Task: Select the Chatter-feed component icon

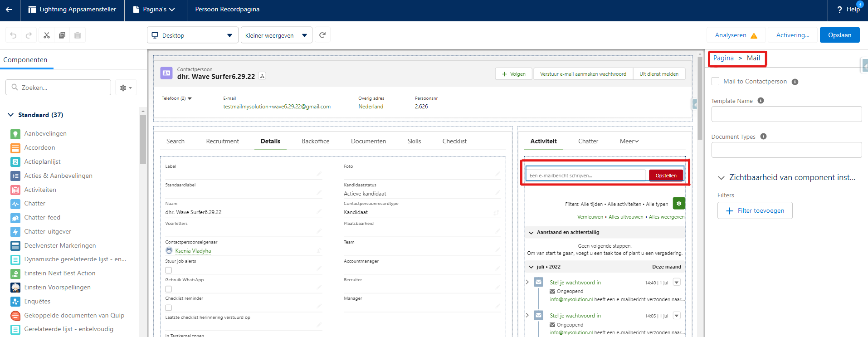Action: pos(15,218)
